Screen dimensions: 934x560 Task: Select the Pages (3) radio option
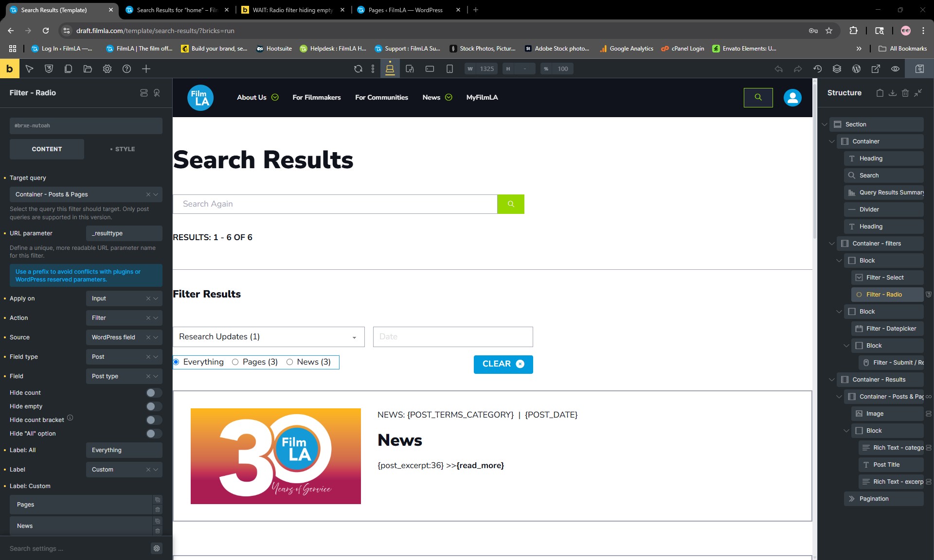(235, 362)
